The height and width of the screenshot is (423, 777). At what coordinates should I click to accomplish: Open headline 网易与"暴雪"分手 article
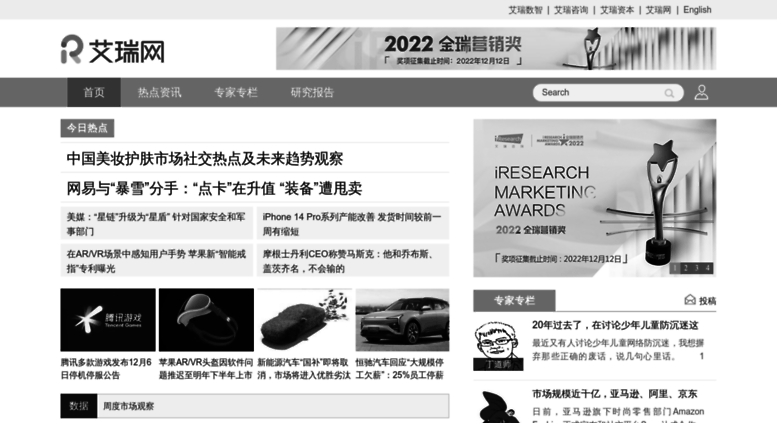pyautogui.click(x=214, y=189)
